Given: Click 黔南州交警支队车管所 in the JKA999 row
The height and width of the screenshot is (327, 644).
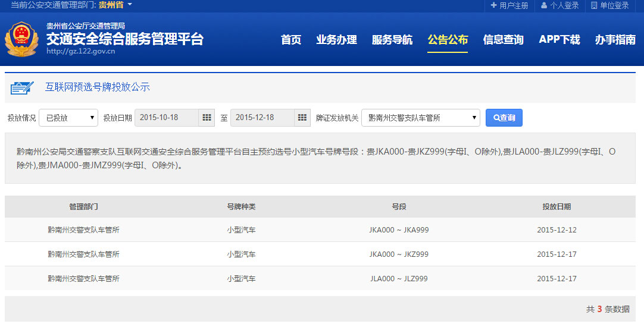Looking at the screenshot, I should [x=83, y=229].
